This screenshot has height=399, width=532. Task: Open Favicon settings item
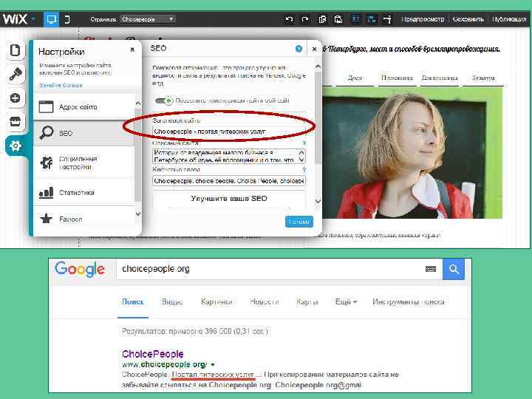84,219
